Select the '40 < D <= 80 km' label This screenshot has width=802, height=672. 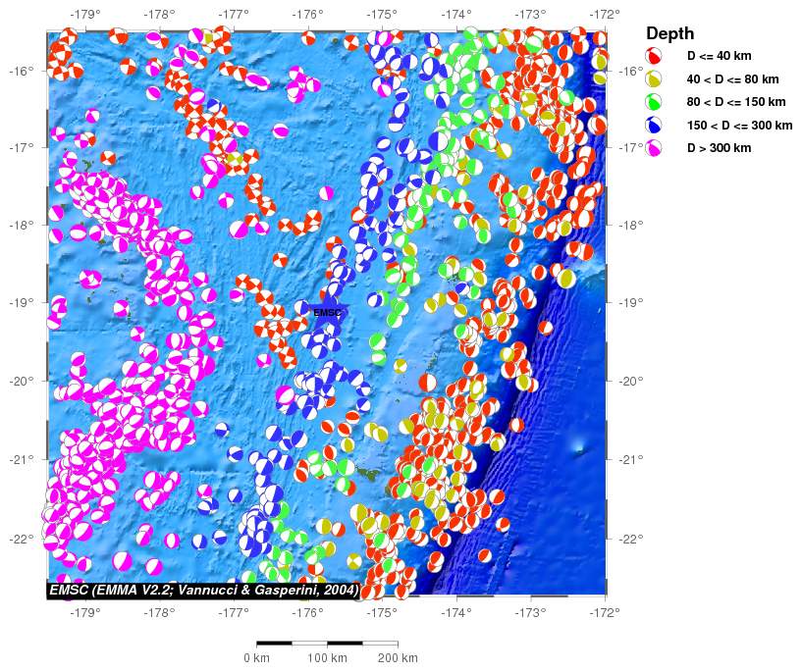733,78
